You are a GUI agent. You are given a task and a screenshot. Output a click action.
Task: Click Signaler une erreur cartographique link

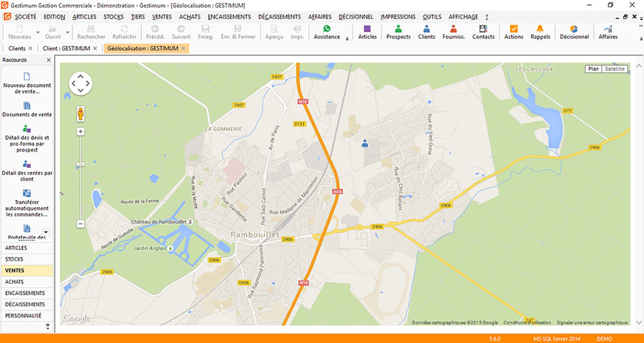click(592, 322)
